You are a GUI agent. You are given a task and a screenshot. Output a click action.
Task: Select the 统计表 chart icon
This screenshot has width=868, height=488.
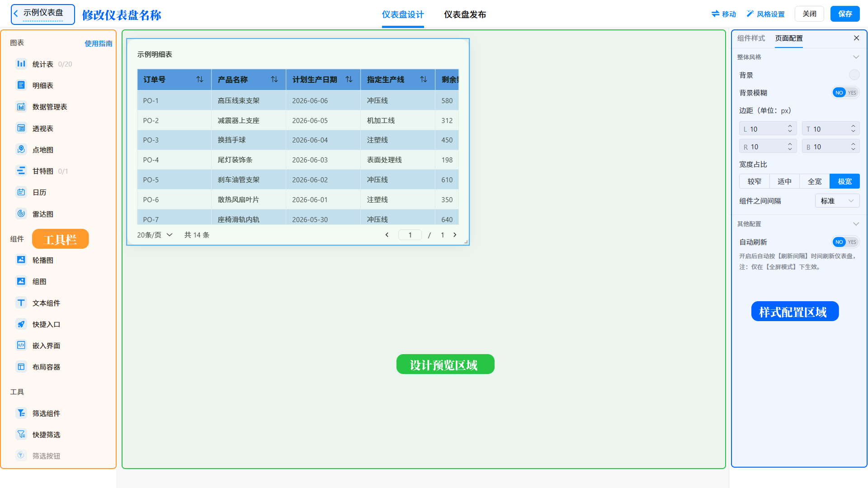(21, 64)
